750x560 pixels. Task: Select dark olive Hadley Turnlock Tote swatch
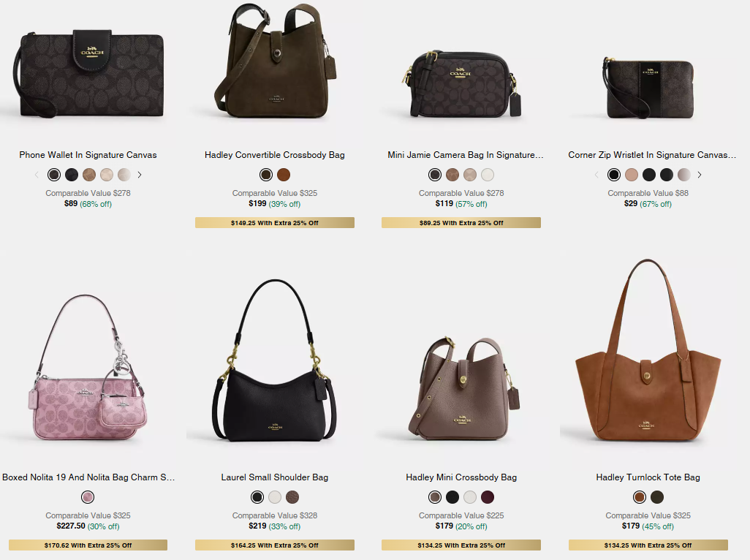coord(657,497)
